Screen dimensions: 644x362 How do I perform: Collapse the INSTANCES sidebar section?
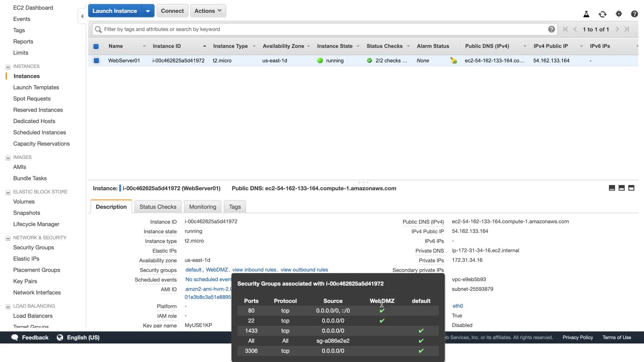coord(8,67)
